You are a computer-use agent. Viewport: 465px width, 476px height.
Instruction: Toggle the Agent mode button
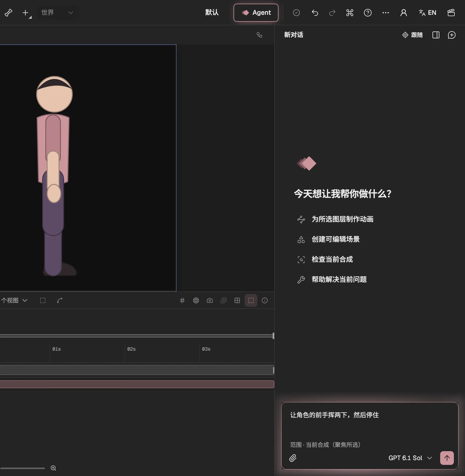click(256, 12)
